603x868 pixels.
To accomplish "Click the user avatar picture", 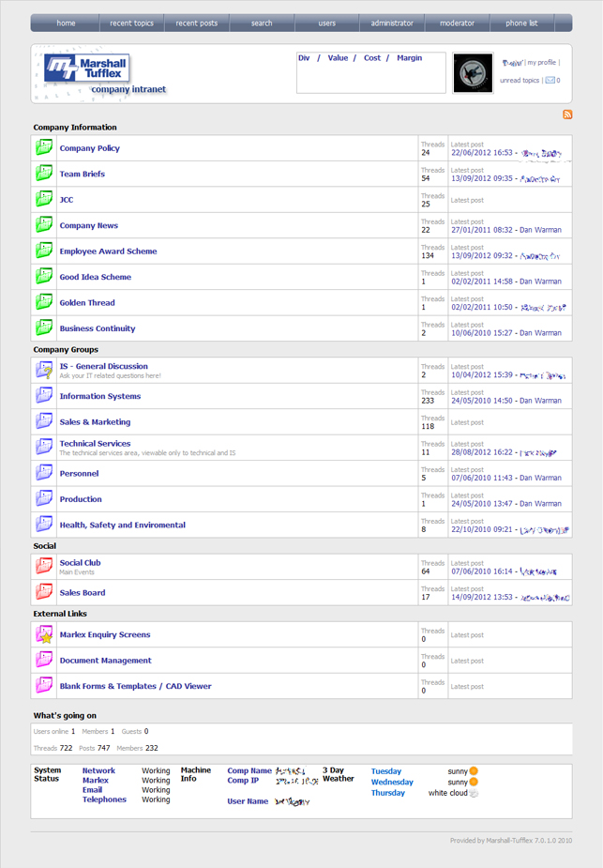I will tap(473, 73).
